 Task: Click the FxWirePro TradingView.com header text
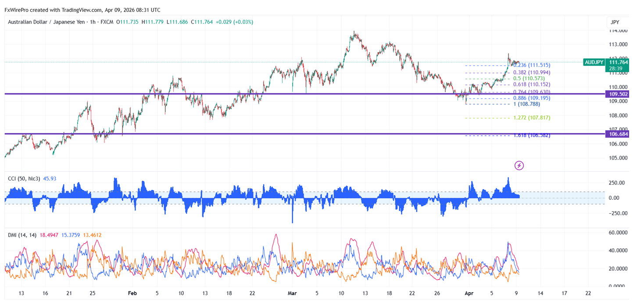(x=82, y=10)
